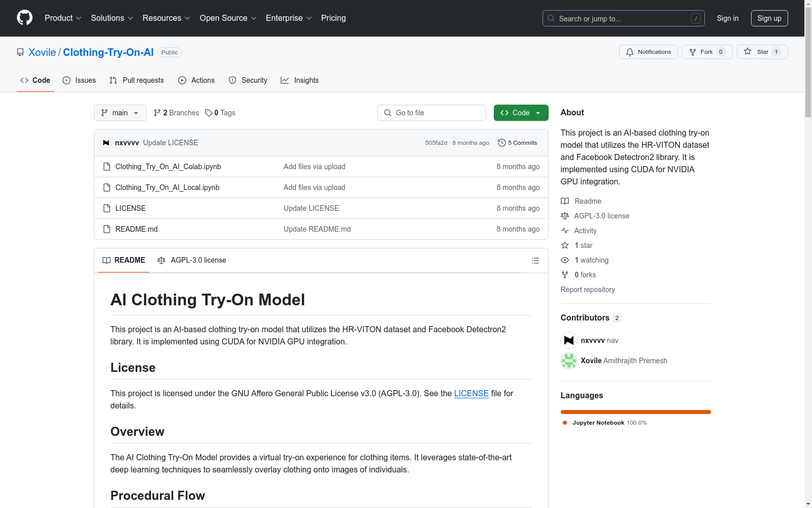The width and height of the screenshot is (812, 508).
Task: Click the Go to file search field
Action: [x=431, y=113]
